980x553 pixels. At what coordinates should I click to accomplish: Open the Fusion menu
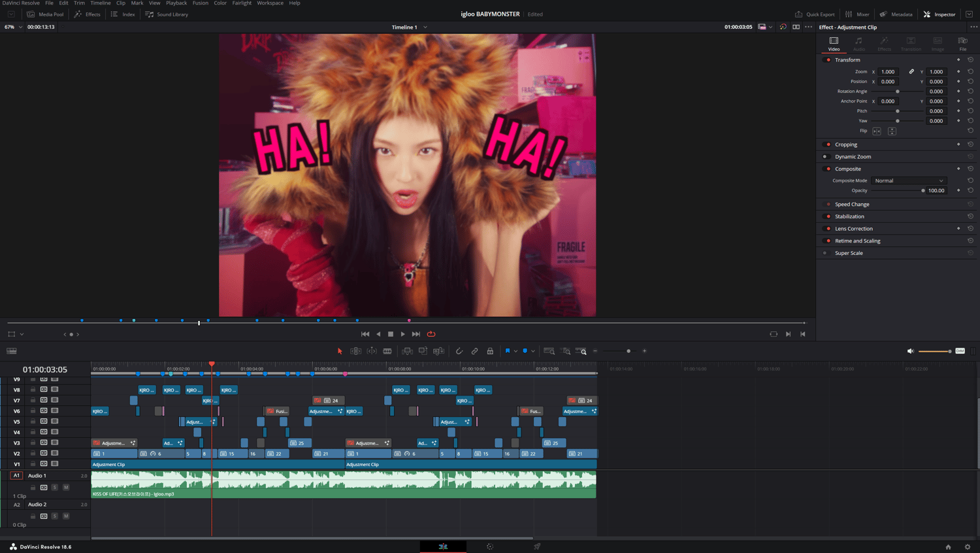coord(201,3)
